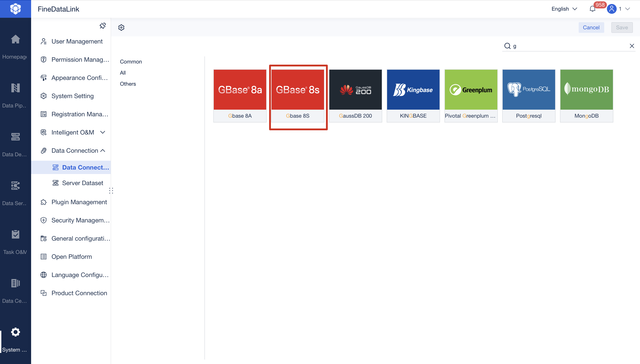Viewport: 640px width, 364px height.
Task: Select the Others category filter
Action: (128, 84)
